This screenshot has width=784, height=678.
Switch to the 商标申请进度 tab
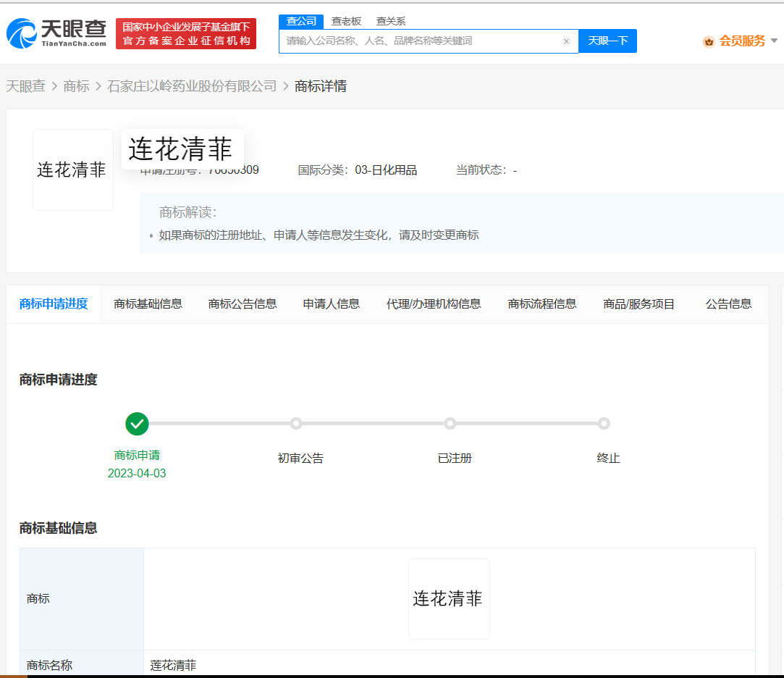pos(54,304)
